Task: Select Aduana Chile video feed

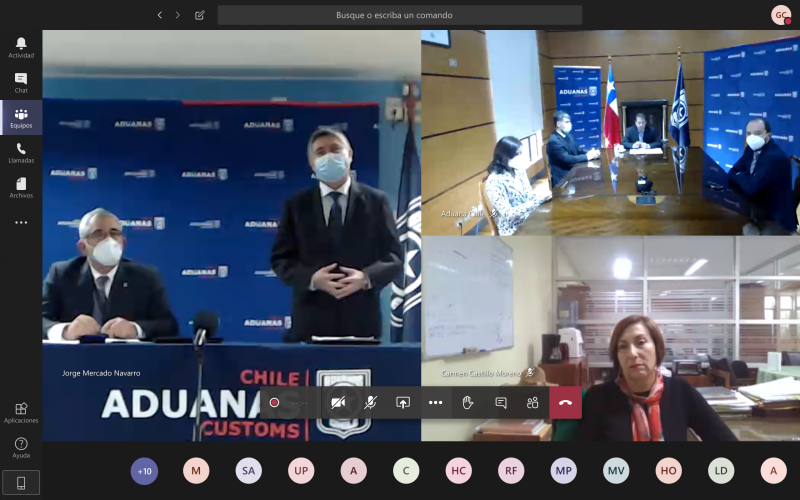Action: (x=611, y=133)
